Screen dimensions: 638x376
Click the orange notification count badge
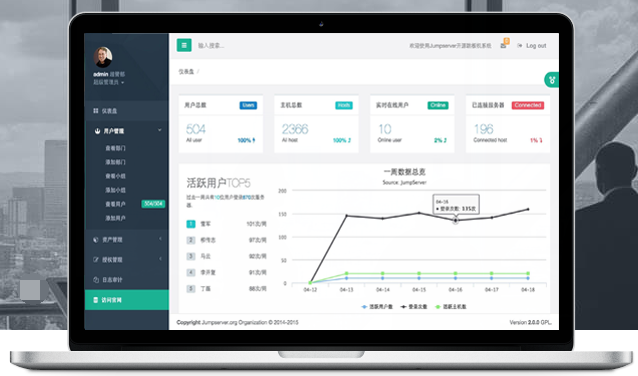tap(507, 41)
